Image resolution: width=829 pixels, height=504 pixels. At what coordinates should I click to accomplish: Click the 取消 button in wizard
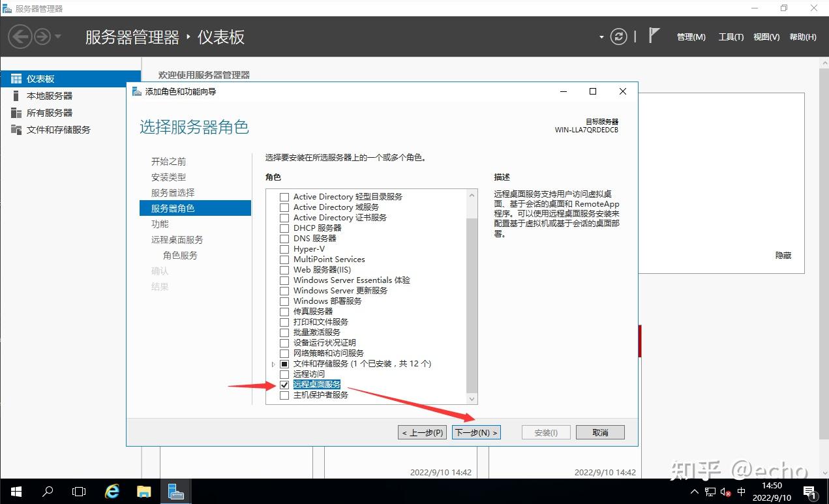[600, 432]
